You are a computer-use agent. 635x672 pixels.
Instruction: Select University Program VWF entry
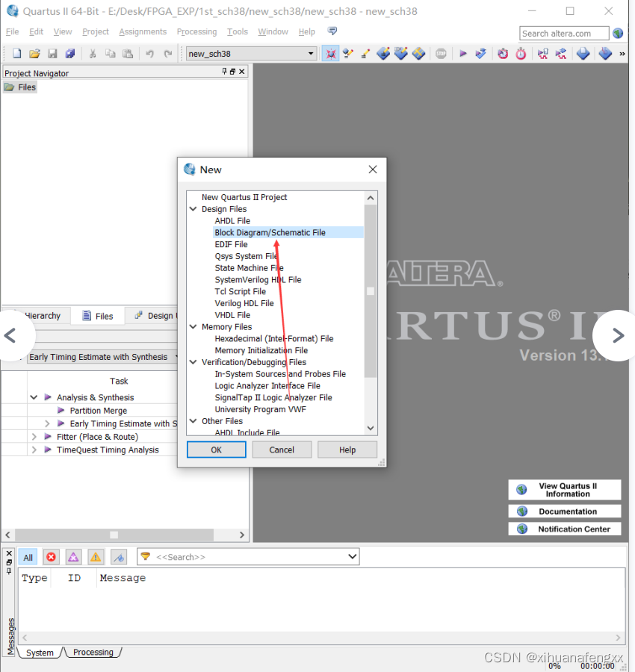[260, 409]
